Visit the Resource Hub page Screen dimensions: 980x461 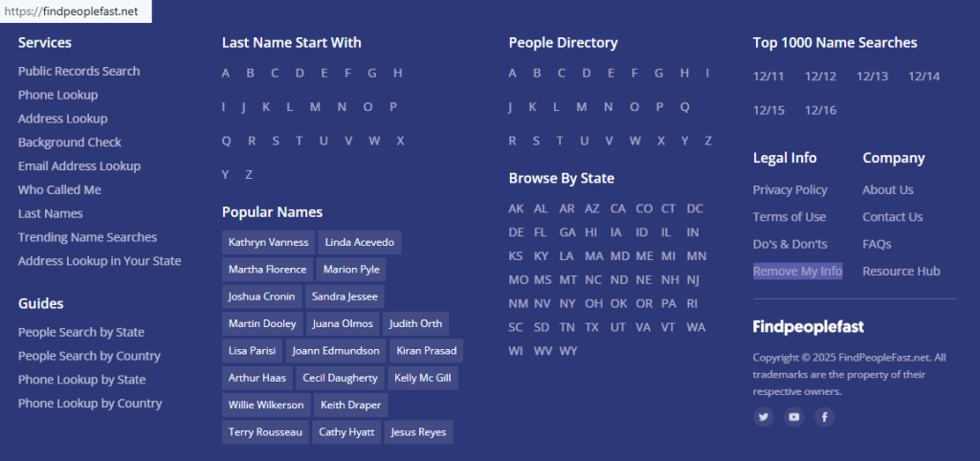coord(901,272)
